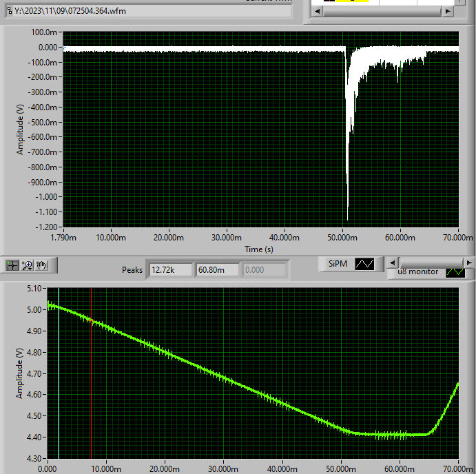This screenshot has width=476, height=474.
Task: Click the 20.000m tick on lower X axis
Action: click(165, 469)
